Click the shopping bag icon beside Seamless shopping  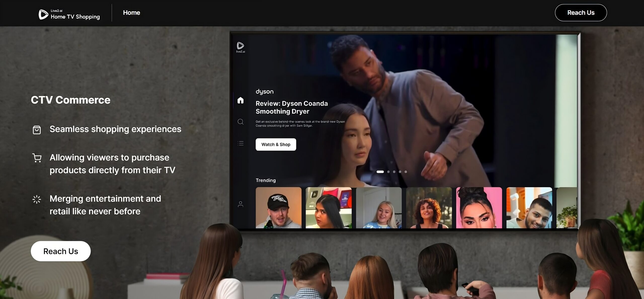pos(37,130)
